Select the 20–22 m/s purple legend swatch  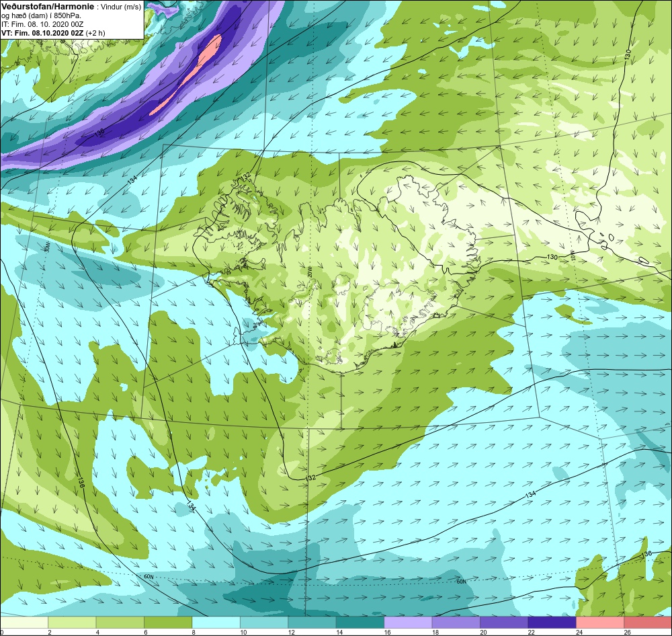[x=504, y=623]
